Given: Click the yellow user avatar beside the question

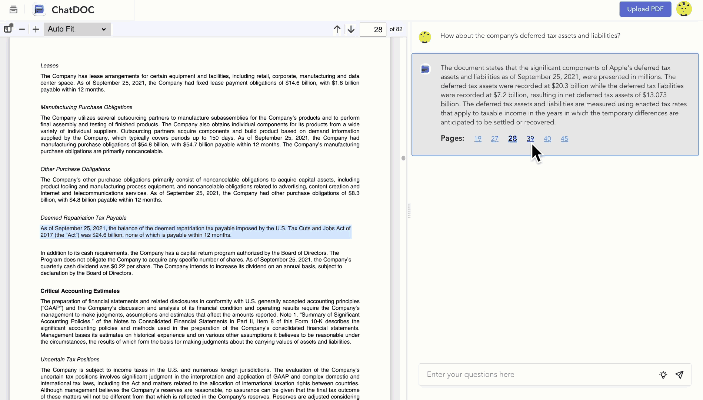Looking at the screenshot, I should (x=425, y=37).
